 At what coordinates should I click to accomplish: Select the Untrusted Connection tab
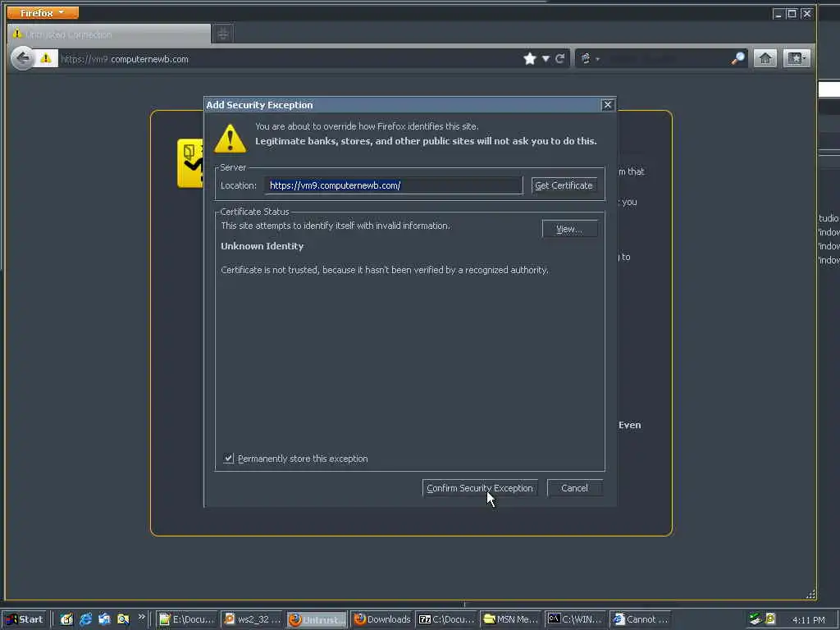pyautogui.click(x=109, y=34)
